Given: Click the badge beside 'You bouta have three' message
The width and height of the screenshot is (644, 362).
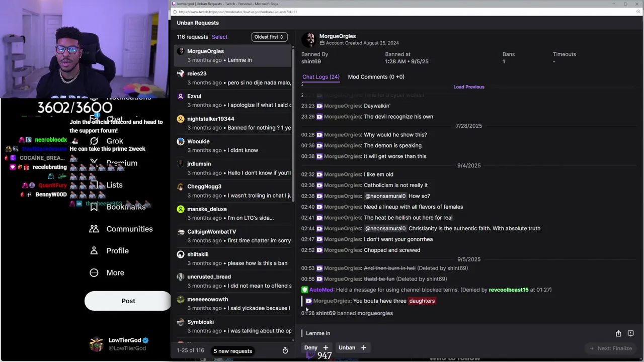Looking at the screenshot, I should tap(308, 301).
